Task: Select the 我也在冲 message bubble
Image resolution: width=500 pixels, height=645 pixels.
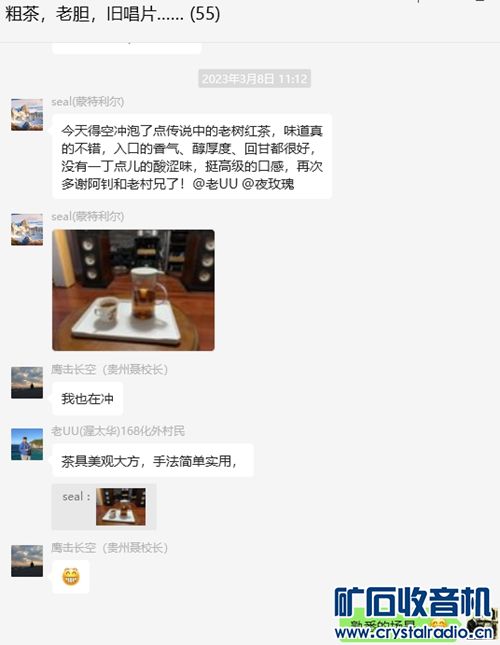Action: click(x=87, y=399)
